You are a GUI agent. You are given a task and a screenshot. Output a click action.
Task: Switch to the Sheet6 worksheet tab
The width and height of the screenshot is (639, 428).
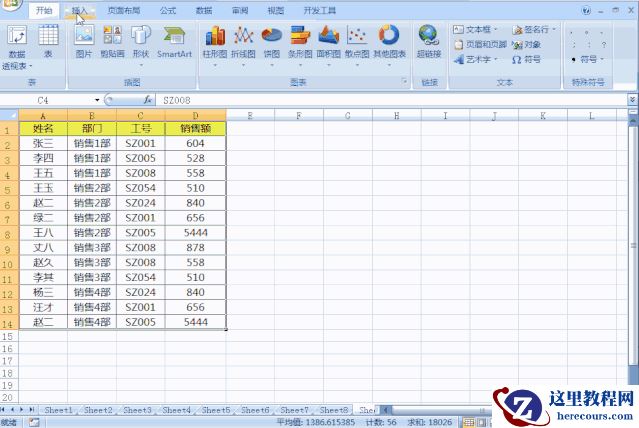(x=255, y=410)
